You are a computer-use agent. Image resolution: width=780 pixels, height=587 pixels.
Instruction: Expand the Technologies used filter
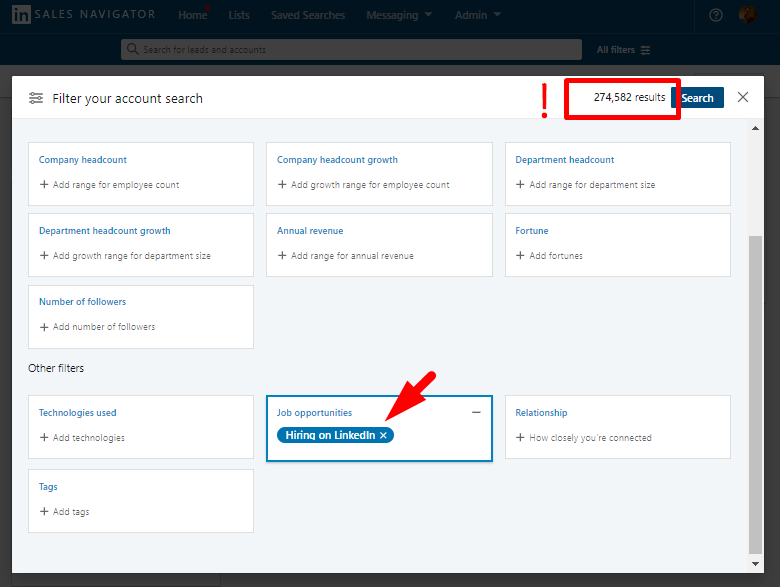pos(78,412)
